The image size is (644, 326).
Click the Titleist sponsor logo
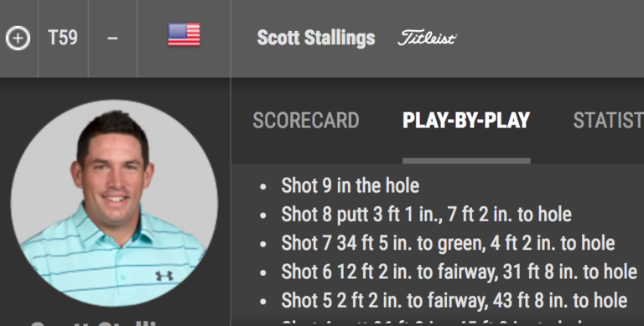tap(427, 39)
